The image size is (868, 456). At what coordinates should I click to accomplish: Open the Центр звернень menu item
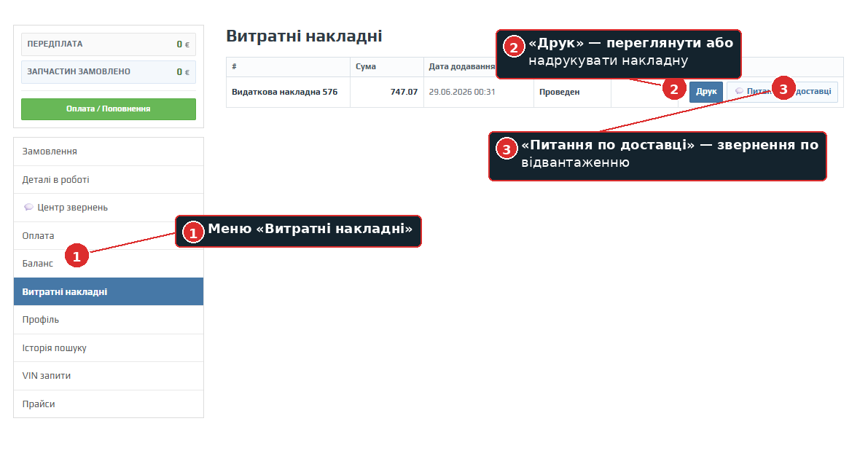(x=109, y=208)
